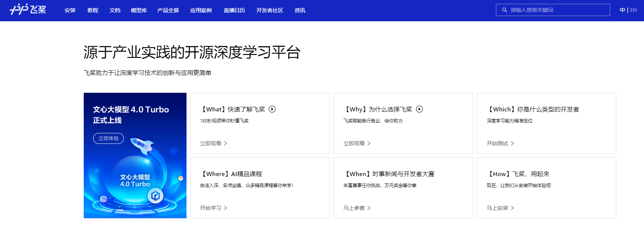Focus the 请输入搜索关键词 search field
This screenshot has width=644, height=238.
click(553, 10)
